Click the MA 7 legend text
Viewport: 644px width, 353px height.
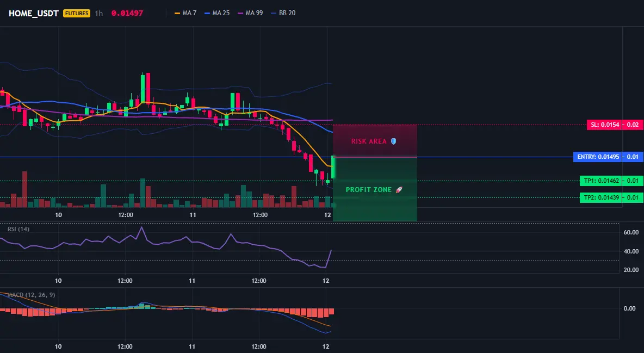tap(189, 13)
